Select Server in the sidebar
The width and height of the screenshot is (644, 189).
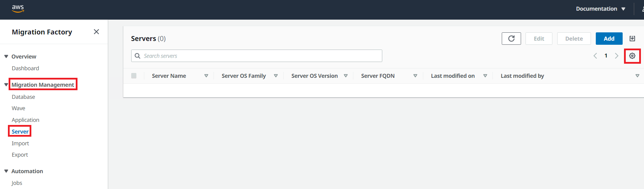click(20, 132)
